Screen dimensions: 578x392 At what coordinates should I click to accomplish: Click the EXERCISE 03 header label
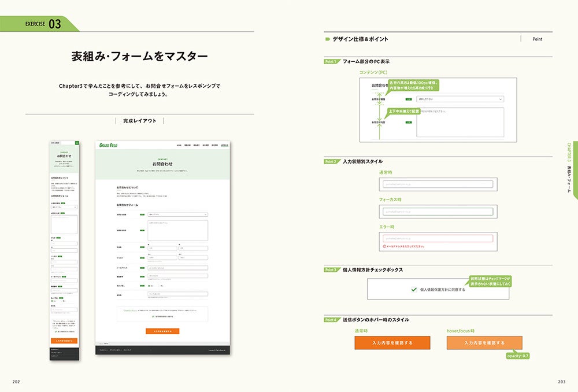43,24
